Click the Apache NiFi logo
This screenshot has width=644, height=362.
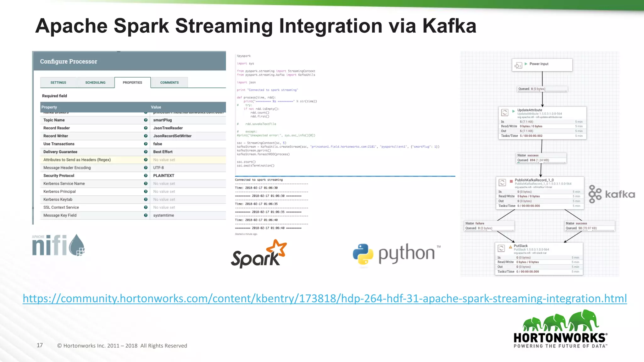(58, 245)
